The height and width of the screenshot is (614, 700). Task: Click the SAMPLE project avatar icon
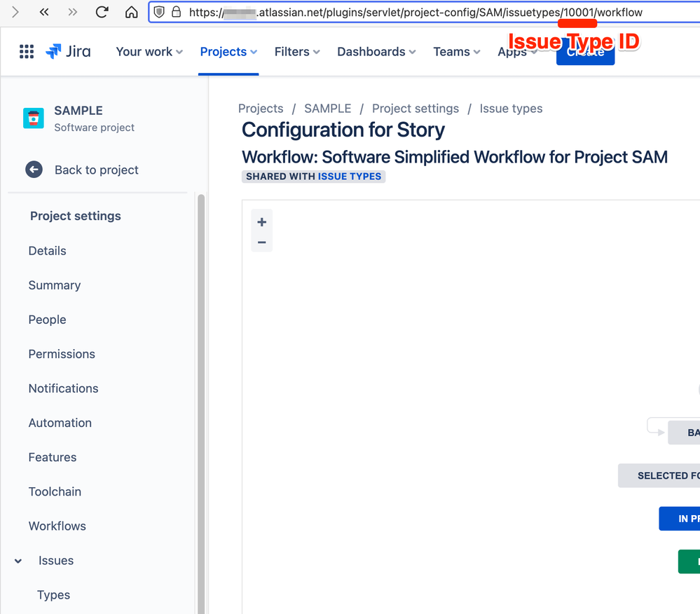(x=34, y=118)
